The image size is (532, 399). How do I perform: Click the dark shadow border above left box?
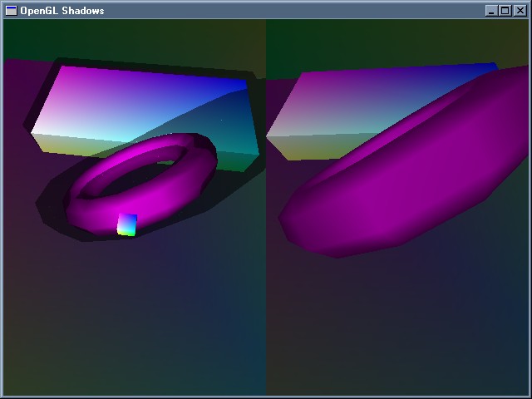click(x=150, y=65)
